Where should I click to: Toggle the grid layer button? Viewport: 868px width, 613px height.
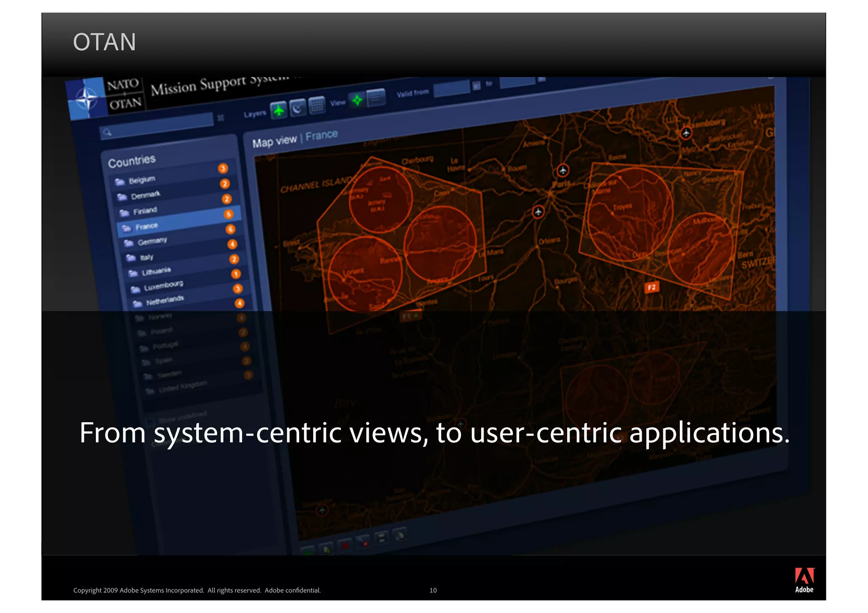pos(317,105)
